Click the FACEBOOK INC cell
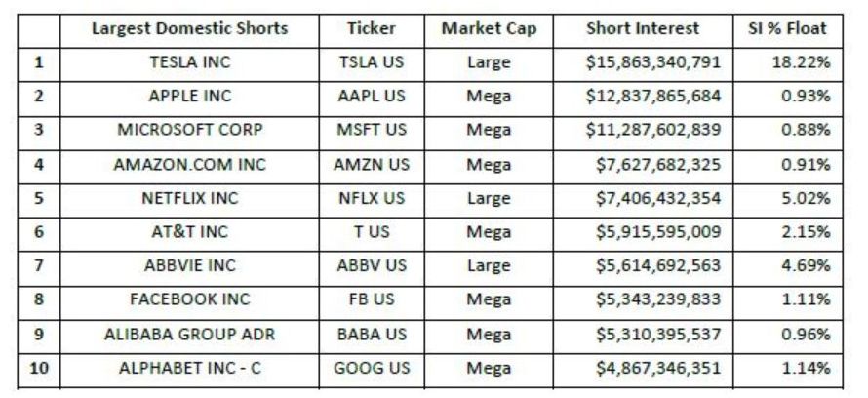The image size is (868, 398). 189,301
